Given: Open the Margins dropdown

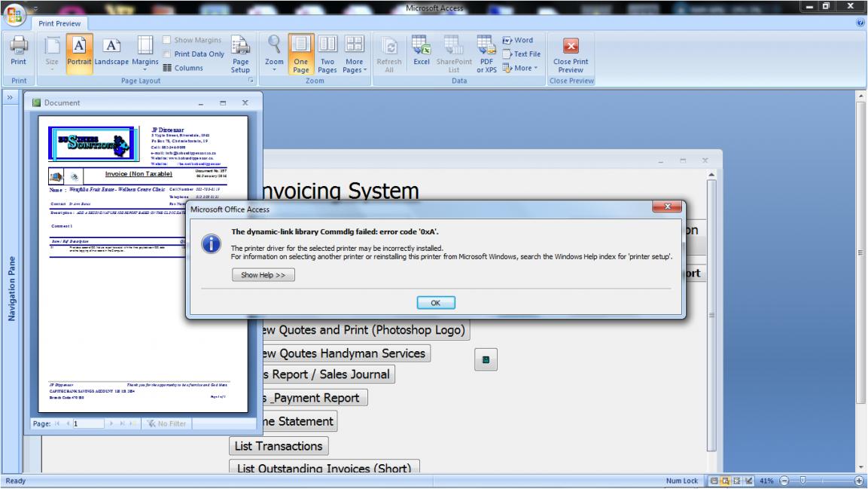Looking at the screenshot, I should point(145,53).
